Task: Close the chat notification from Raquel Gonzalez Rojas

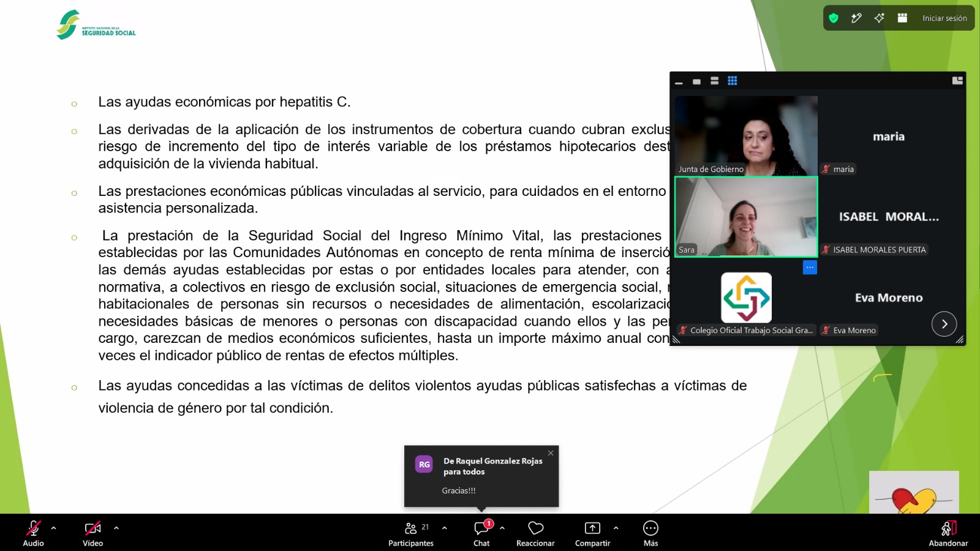Action: pyautogui.click(x=551, y=453)
